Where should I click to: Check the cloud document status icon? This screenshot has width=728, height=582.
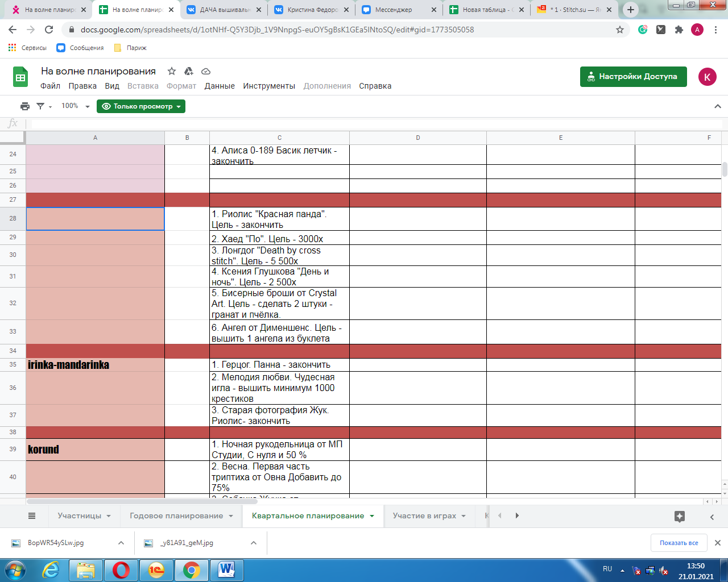(x=206, y=71)
